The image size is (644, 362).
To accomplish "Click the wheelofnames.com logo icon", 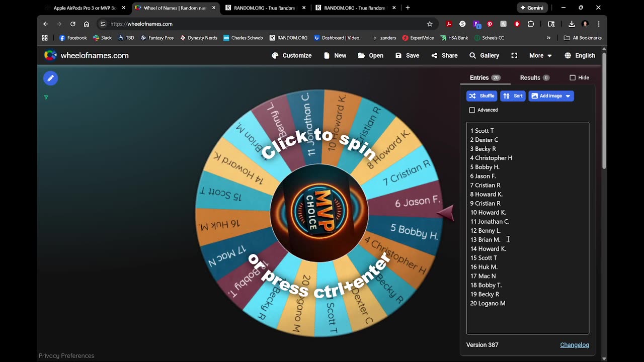I will pos(50,55).
